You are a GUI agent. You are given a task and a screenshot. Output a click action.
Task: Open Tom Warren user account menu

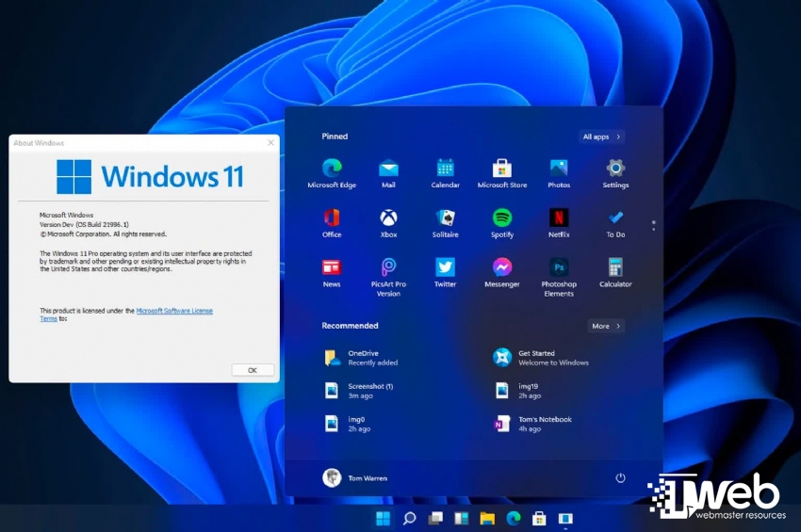pos(355,478)
